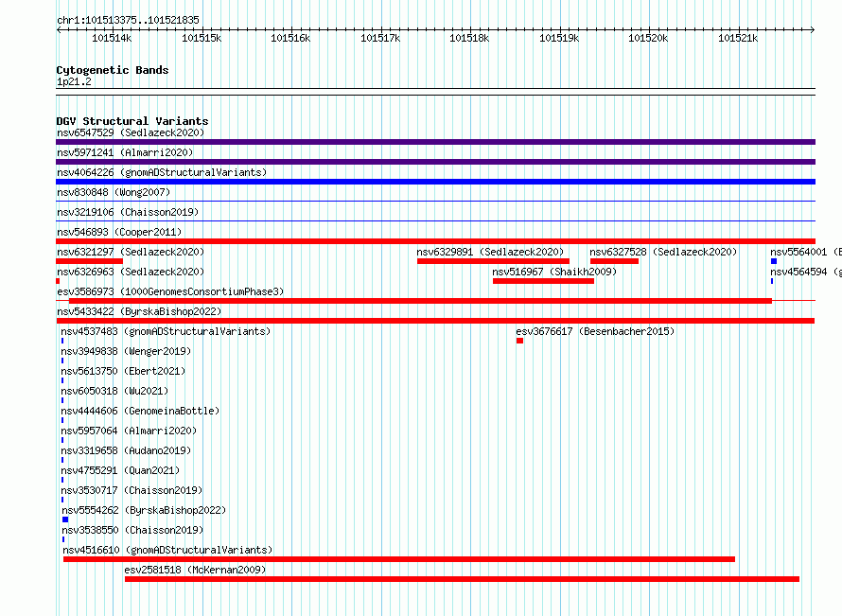Open nsv5433422 (ByrskaBishop2022) label
The width and height of the screenshot is (842, 616).
point(139,311)
